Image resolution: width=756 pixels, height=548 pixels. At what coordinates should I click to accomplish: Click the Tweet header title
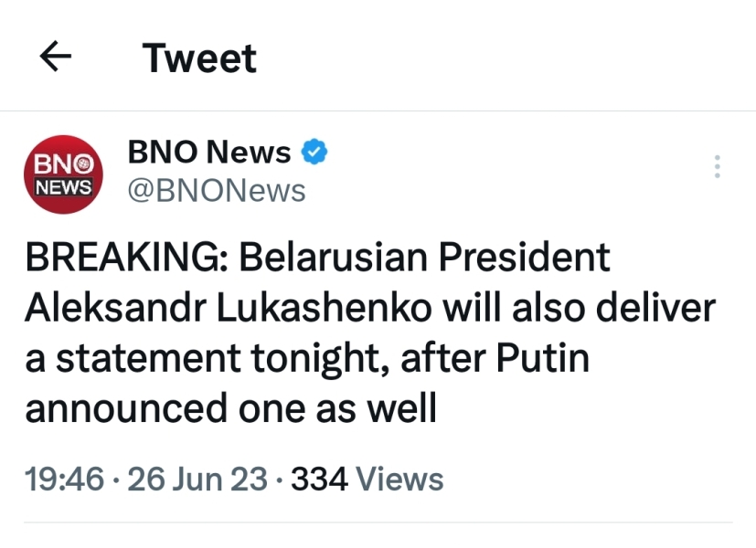[x=199, y=58]
